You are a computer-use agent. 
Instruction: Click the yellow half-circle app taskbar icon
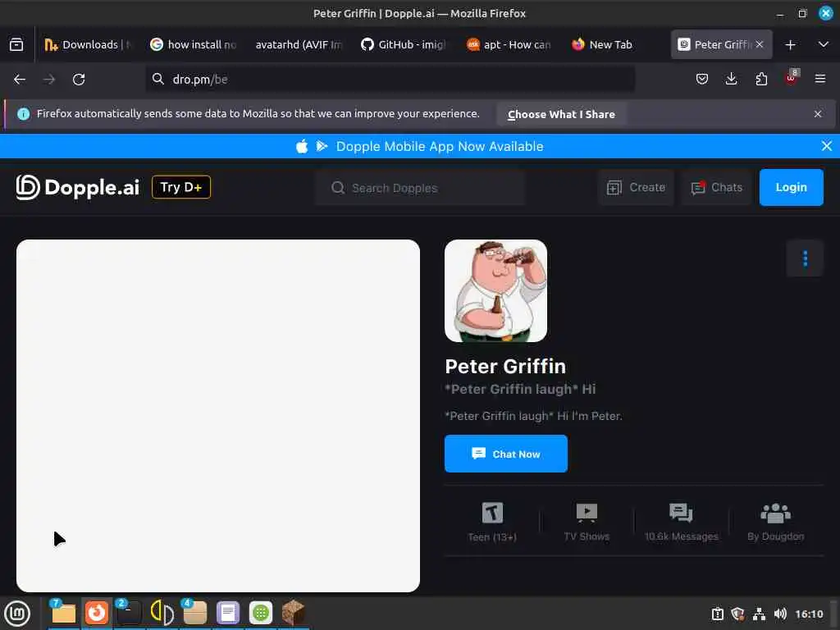pyautogui.click(x=162, y=613)
